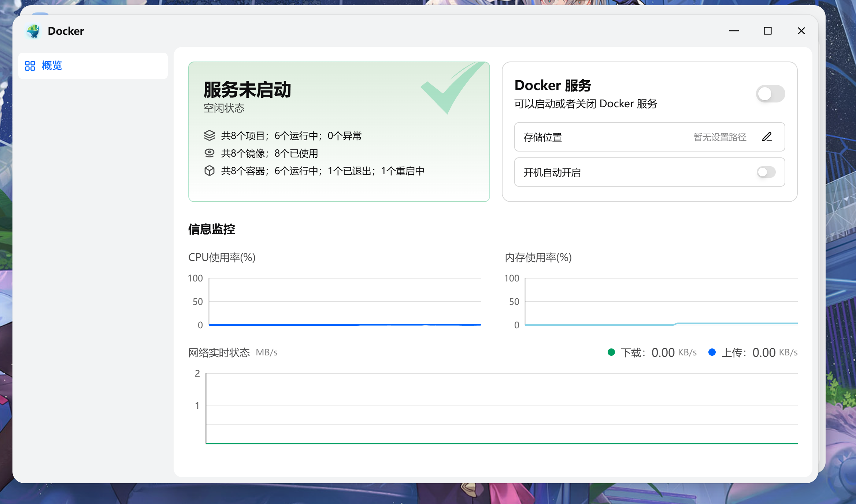This screenshot has height=504, width=856.
Task: Click the green 下载 legend dot
Action: [x=611, y=352]
